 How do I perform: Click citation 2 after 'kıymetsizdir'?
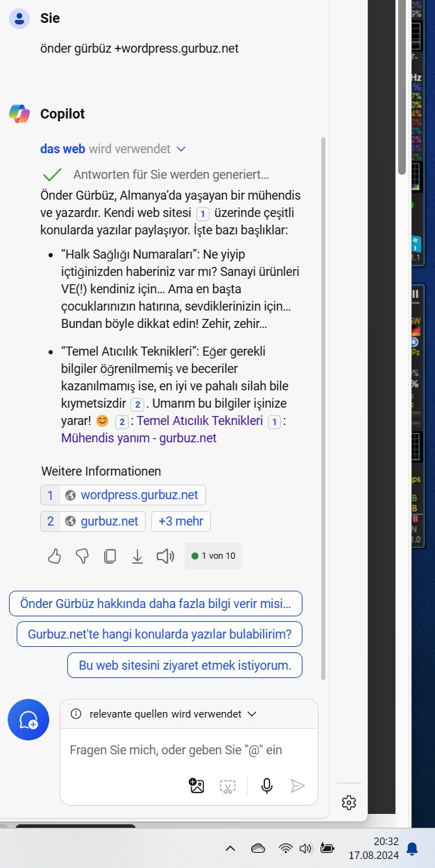pos(137,404)
